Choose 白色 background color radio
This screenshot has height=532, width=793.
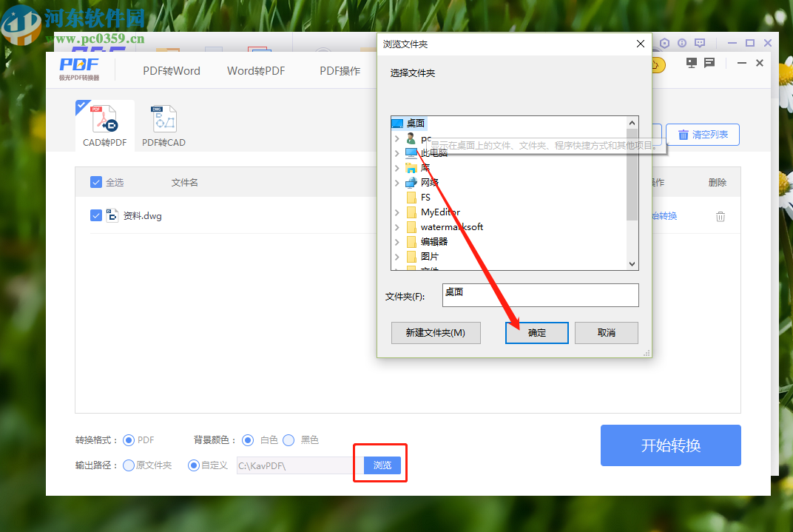point(248,440)
